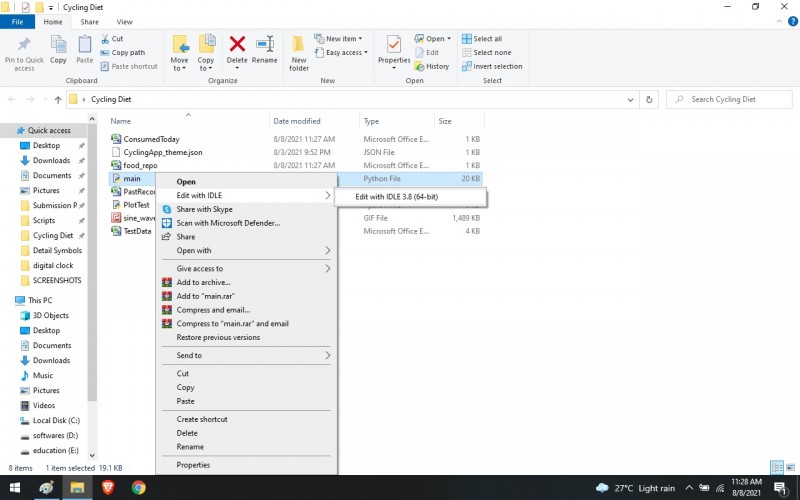Sort by the Name column header
This screenshot has height=500, width=800.
[x=121, y=121]
